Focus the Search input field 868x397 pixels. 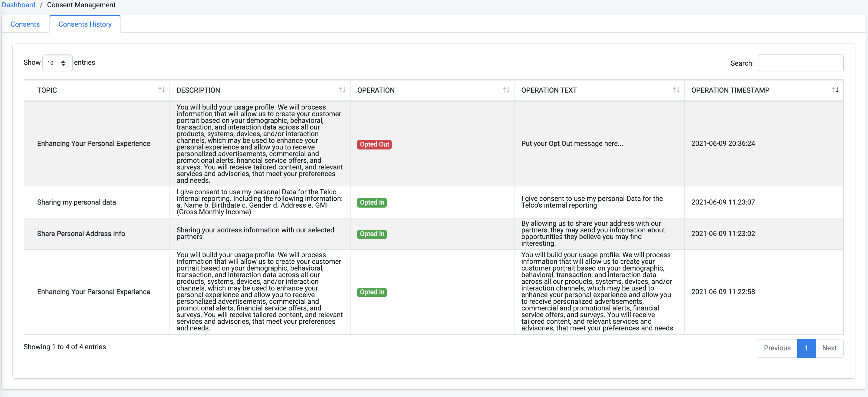click(801, 63)
